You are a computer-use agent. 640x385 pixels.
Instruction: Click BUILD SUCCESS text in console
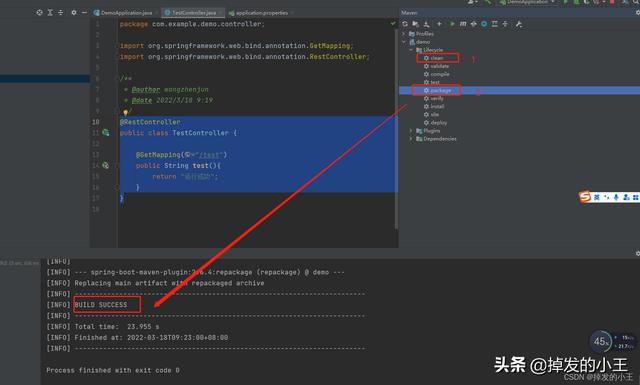click(x=101, y=305)
